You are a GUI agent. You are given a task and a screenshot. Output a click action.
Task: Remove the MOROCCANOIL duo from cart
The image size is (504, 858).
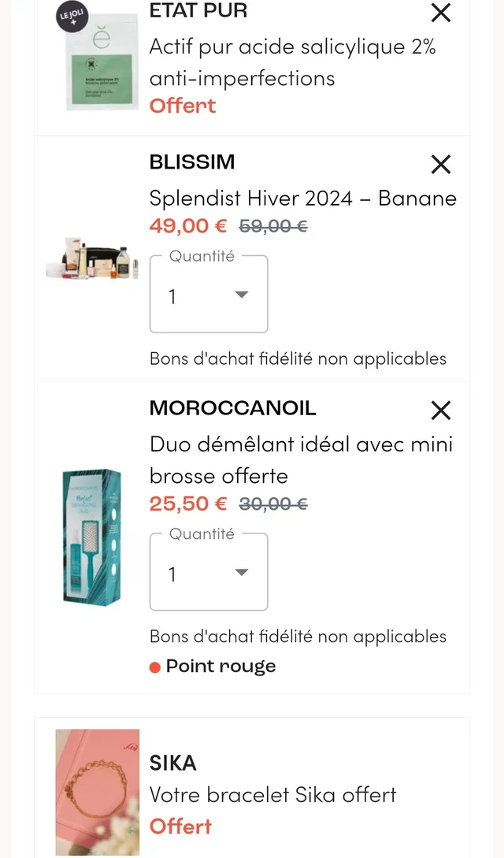pos(440,410)
